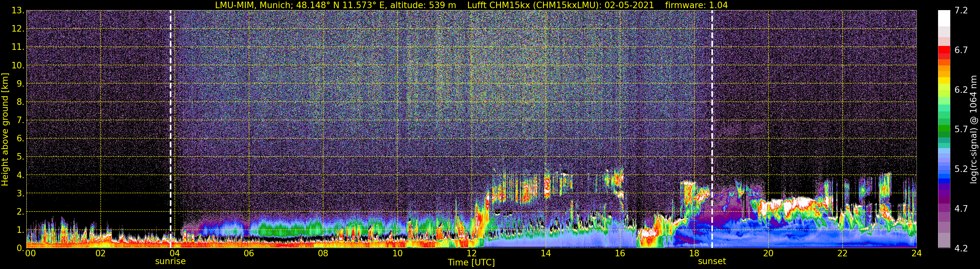Click the '2.' height tick label
The image size is (980, 269).
[20, 211]
